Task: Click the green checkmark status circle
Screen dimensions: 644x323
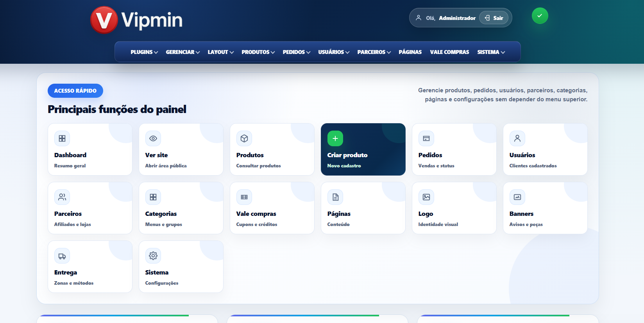Action: tap(540, 16)
